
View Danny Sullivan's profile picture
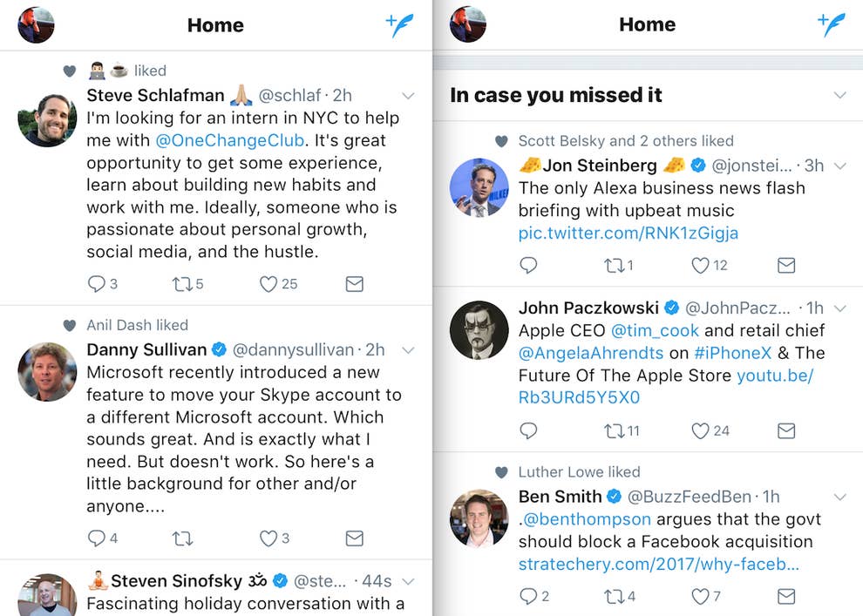click(47, 372)
